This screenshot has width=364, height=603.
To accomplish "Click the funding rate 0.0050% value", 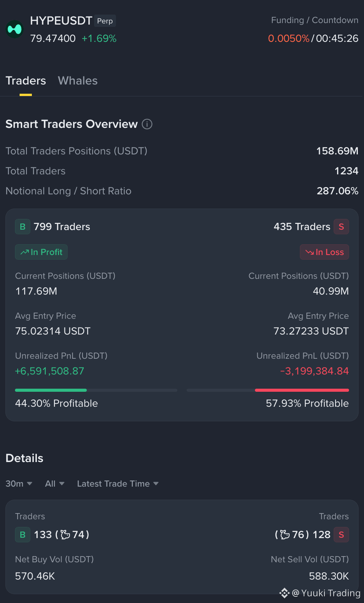I will tap(289, 38).
